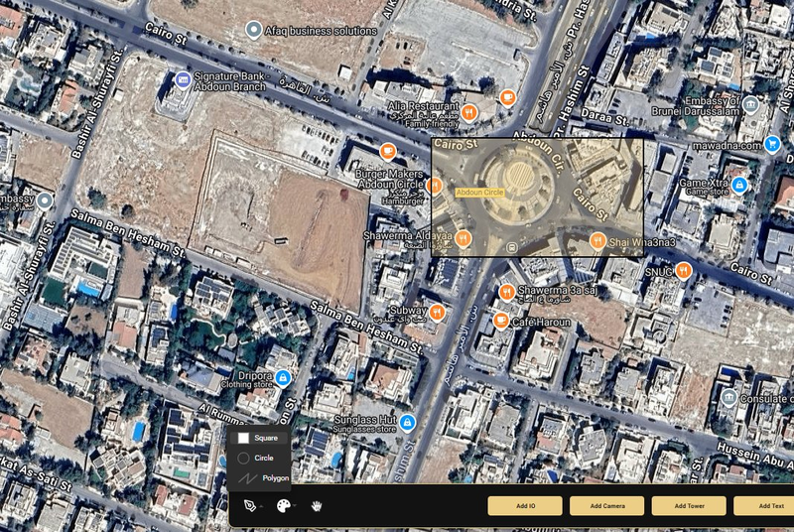794x532 pixels.
Task: Click the Daraa St. street label
Action: pyautogui.click(x=605, y=117)
